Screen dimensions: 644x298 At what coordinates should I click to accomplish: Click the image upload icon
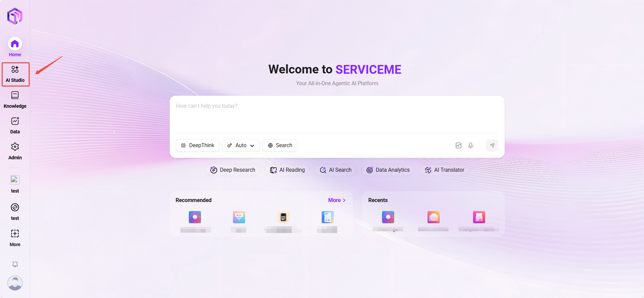(x=459, y=145)
